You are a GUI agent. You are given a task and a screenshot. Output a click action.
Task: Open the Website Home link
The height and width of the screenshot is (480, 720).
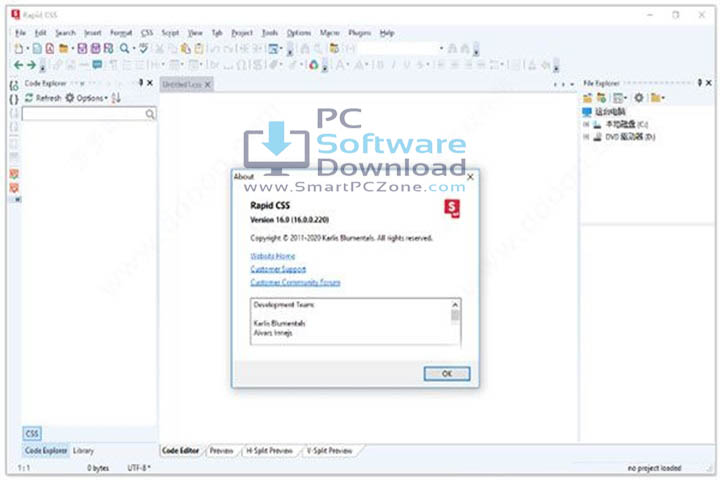pyautogui.click(x=273, y=256)
